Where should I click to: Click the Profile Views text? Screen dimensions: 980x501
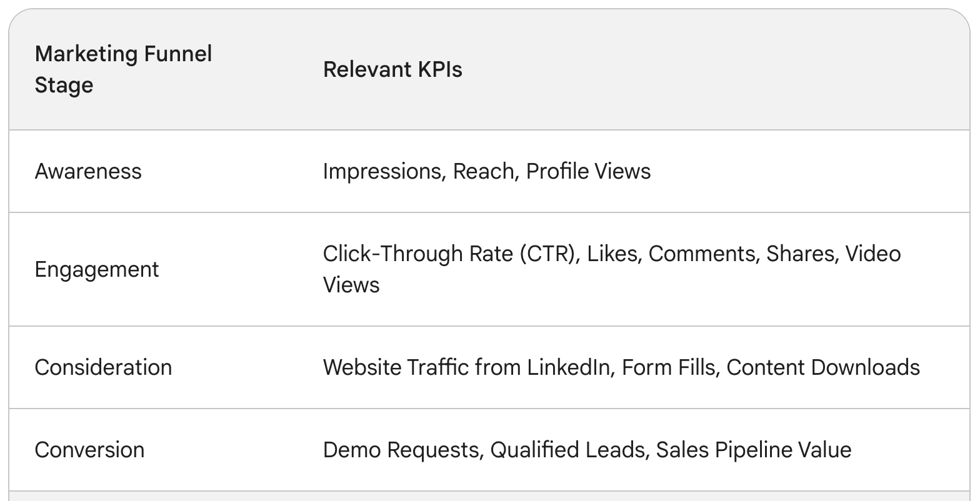(x=589, y=171)
